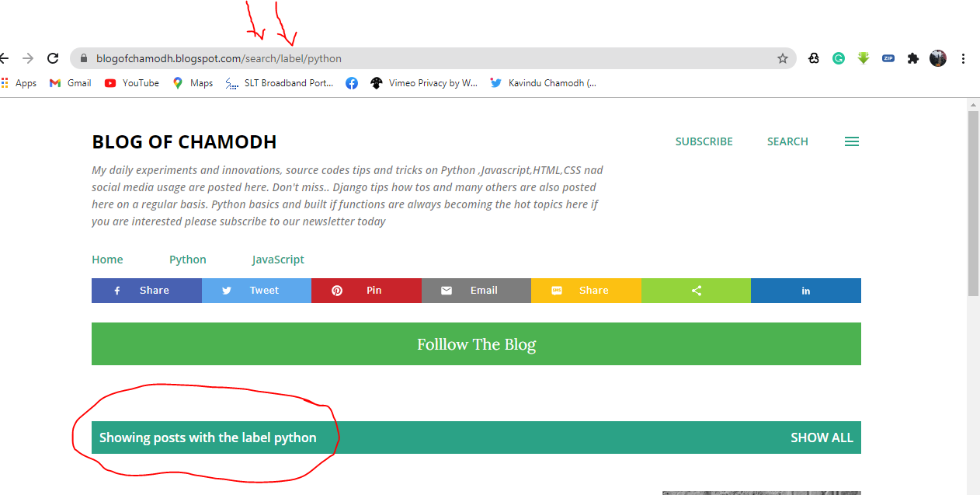This screenshot has height=495, width=980.
Task: Click the green download arrow extension
Action: [864, 58]
